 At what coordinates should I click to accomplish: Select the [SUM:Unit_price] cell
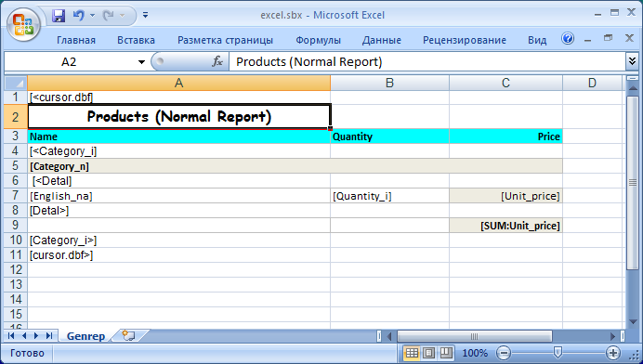click(505, 226)
